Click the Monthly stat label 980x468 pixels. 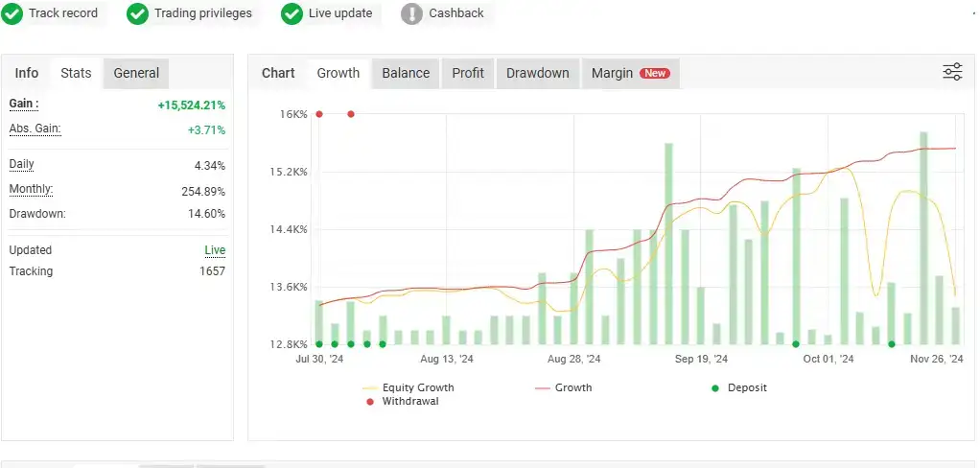coord(31,189)
